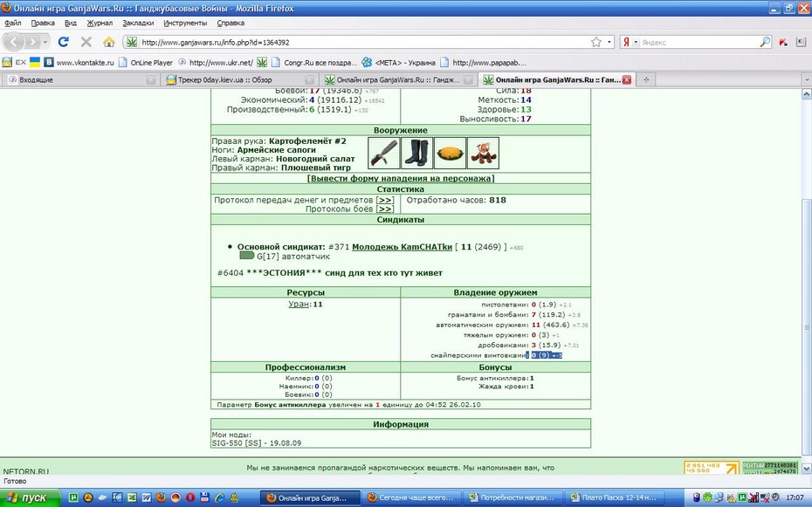Viewport: 812px width, 507px height.
Task: Click the bookmark star in address bar
Action: pyautogui.click(x=596, y=42)
